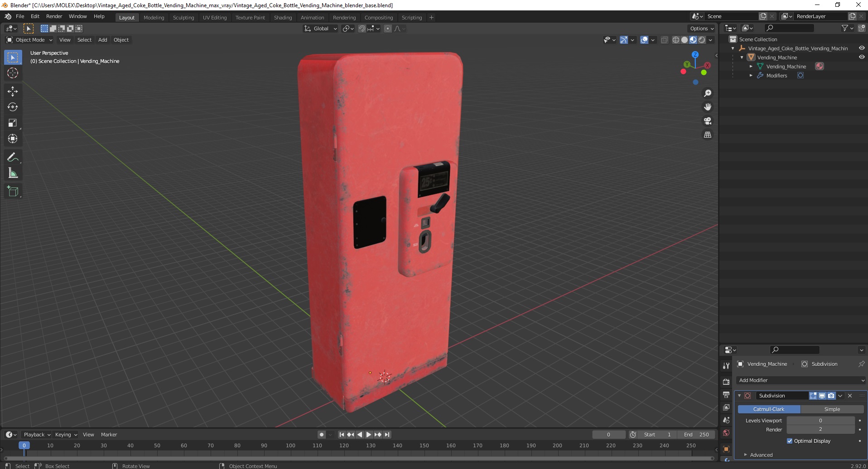Open the viewport shading options dropdown

[710, 40]
